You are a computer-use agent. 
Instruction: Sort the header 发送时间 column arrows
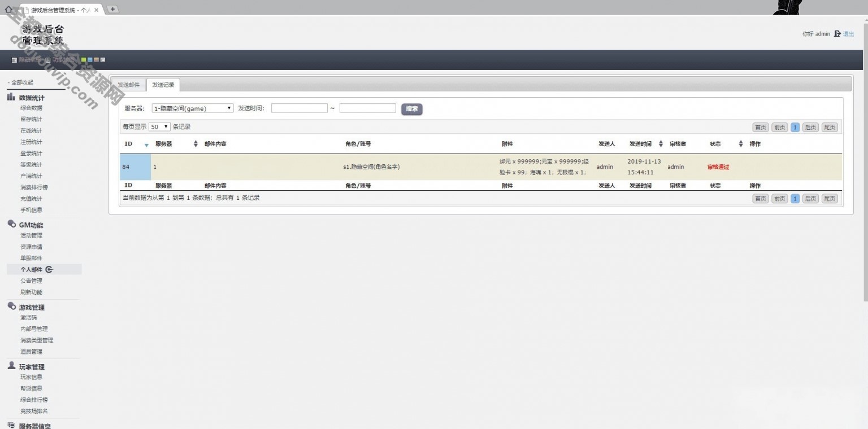(x=661, y=144)
